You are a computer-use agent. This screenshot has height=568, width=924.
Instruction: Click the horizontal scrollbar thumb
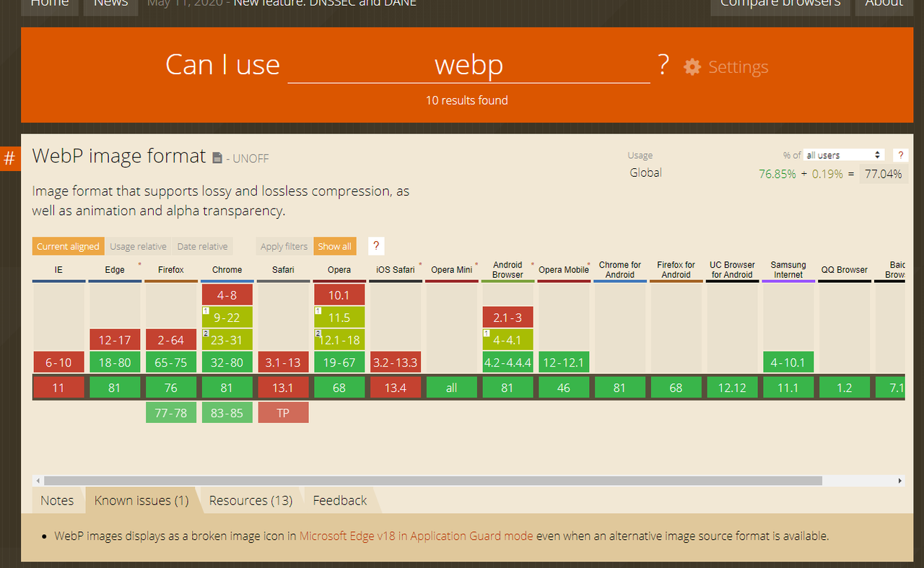[x=434, y=481]
